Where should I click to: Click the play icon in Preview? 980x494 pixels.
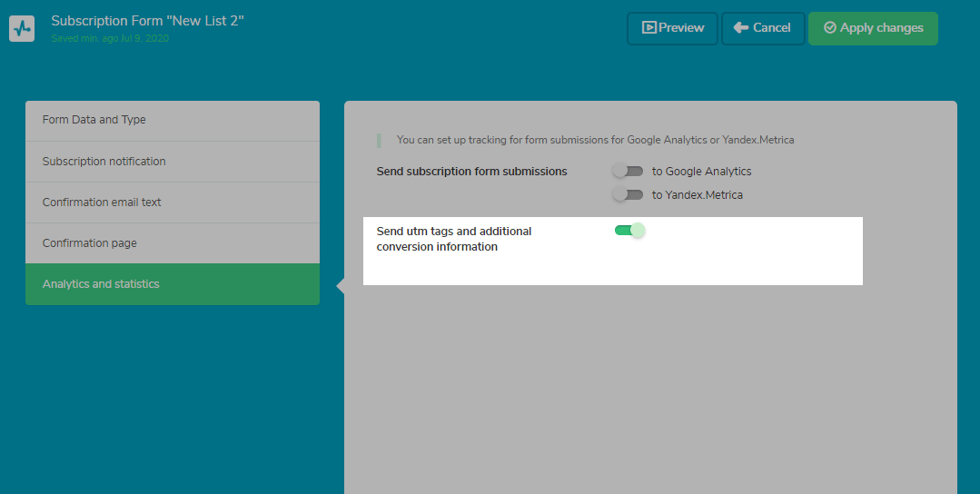pyautogui.click(x=648, y=27)
